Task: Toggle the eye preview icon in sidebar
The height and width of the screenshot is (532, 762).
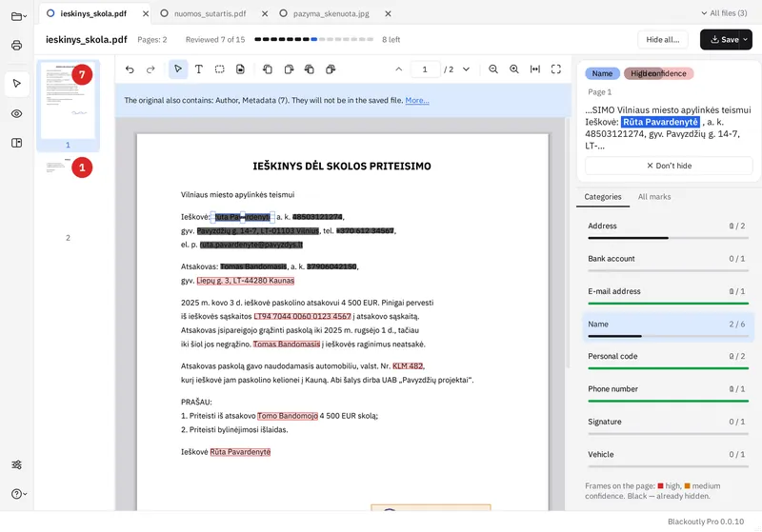Action: 16,113
